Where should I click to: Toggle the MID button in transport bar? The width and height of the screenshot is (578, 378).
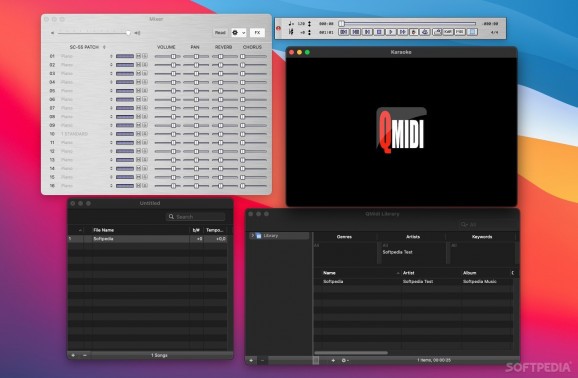tap(460, 32)
